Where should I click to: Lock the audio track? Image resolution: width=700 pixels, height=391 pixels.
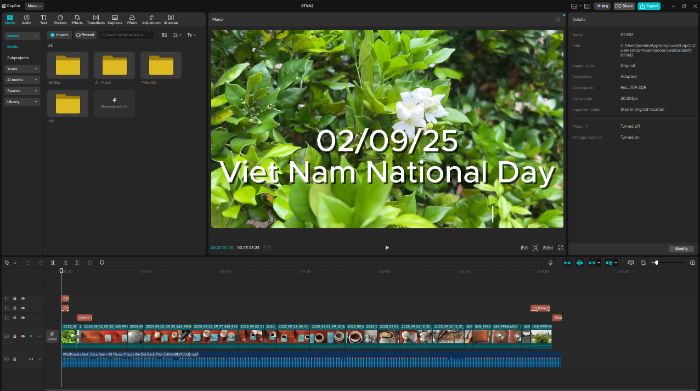pos(15,359)
